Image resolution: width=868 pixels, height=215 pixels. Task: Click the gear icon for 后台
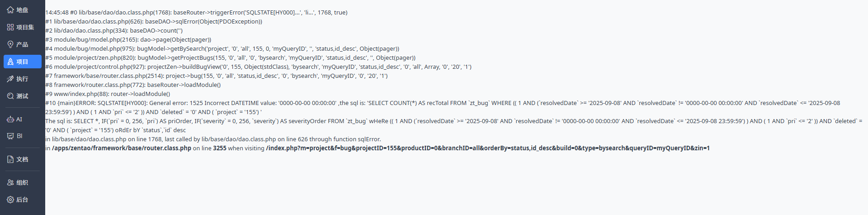[10, 200]
